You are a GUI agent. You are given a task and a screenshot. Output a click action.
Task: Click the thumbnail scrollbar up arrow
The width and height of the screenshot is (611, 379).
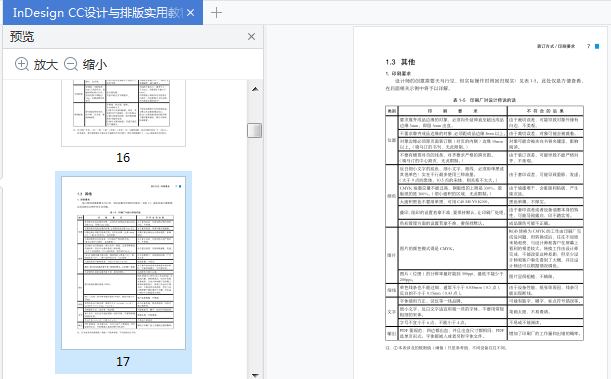pos(255,89)
